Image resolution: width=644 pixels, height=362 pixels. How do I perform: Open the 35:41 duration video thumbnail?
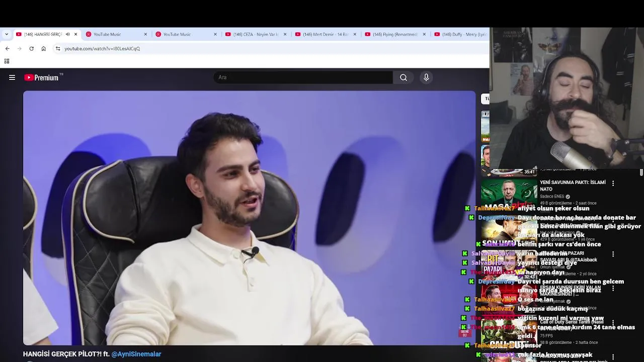[509, 173]
